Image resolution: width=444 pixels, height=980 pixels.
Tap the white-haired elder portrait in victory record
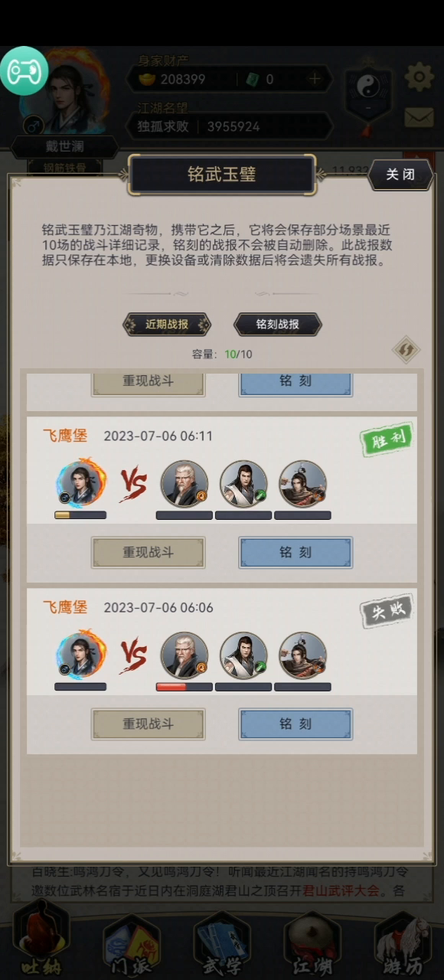coord(184,484)
